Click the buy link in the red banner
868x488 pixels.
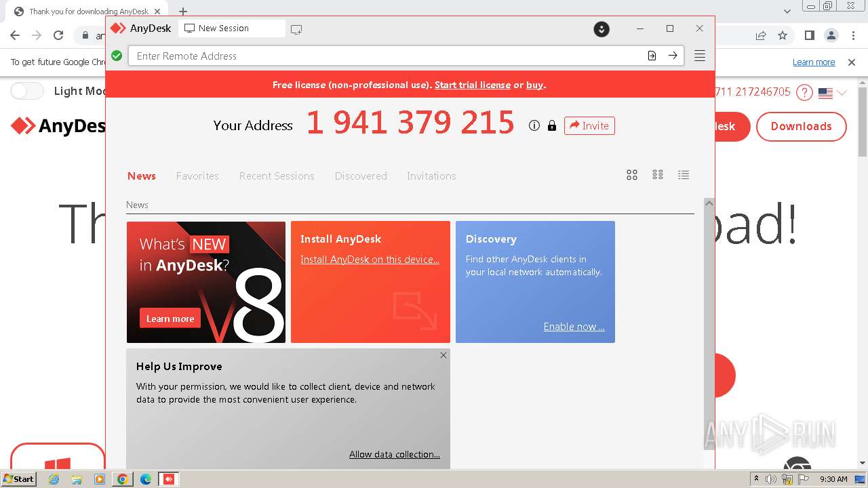[x=534, y=85]
